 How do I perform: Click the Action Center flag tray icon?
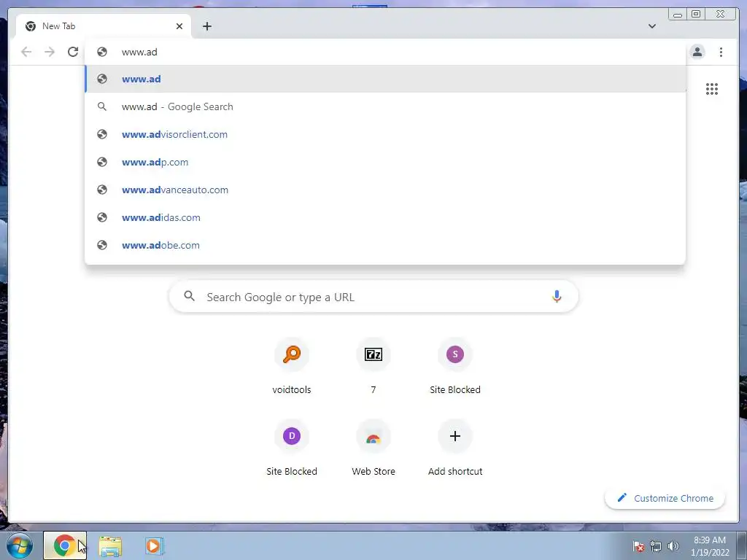(x=638, y=546)
